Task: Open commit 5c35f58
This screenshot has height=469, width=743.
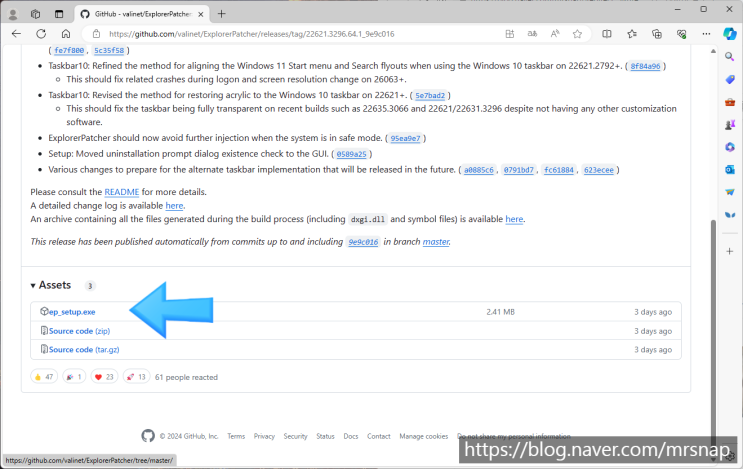Action: [x=109, y=50]
